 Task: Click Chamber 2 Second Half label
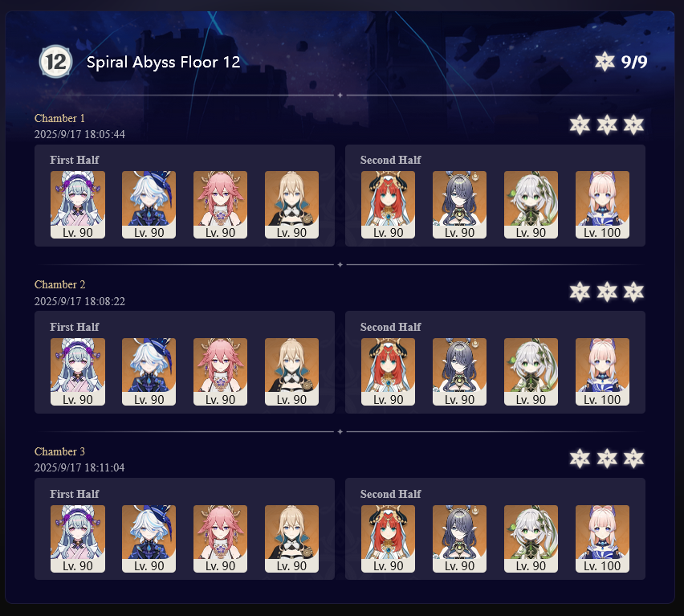pos(390,327)
